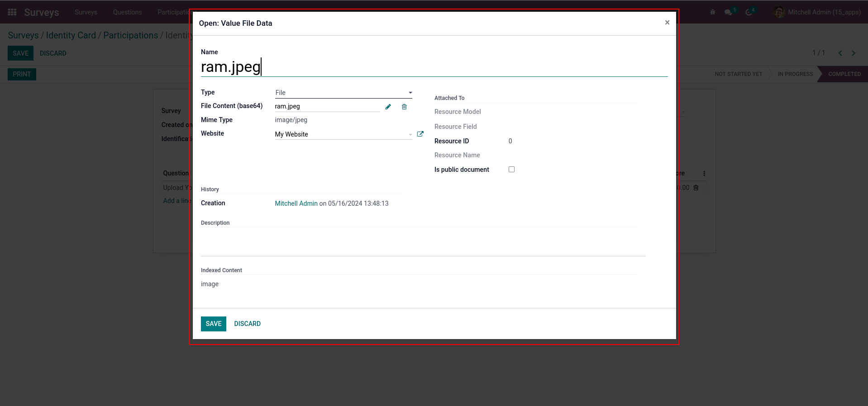The height and width of the screenshot is (406, 868).
Task: Open the conversations chat icon
Action: pyautogui.click(x=728, y=12)
